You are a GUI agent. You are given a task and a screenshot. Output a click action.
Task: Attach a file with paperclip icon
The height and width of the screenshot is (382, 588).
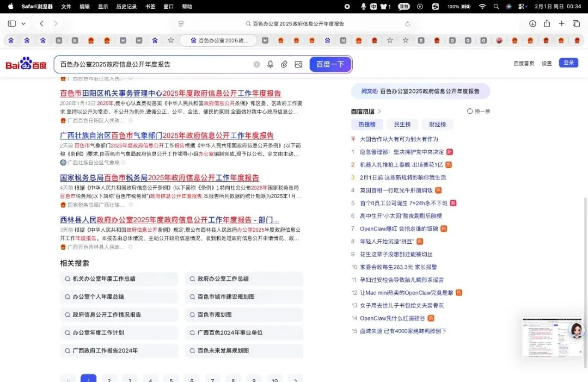coord(284,64)
